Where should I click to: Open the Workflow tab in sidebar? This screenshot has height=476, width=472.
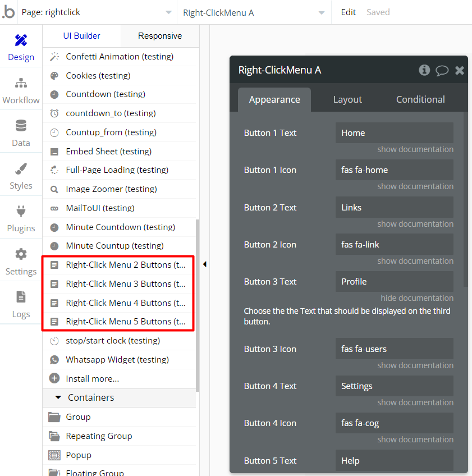(x=21, y=90)
